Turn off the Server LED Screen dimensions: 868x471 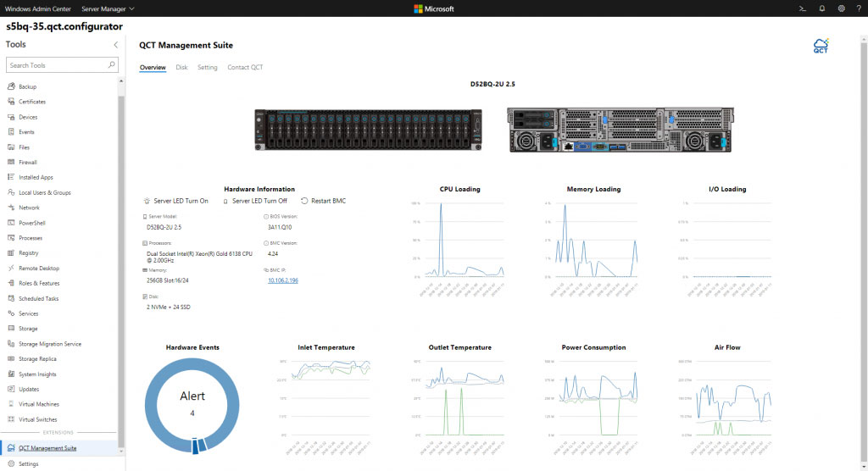click(x=254, y=201)
